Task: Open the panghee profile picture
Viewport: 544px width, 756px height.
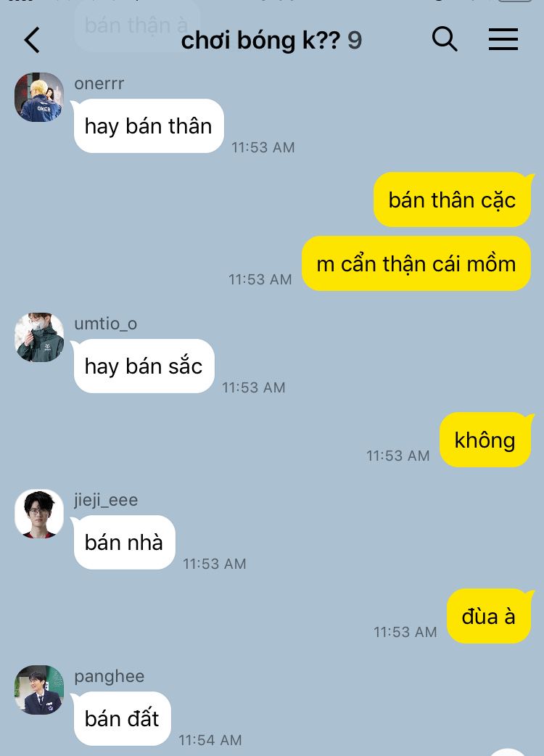Action: (x=39, y=690)
